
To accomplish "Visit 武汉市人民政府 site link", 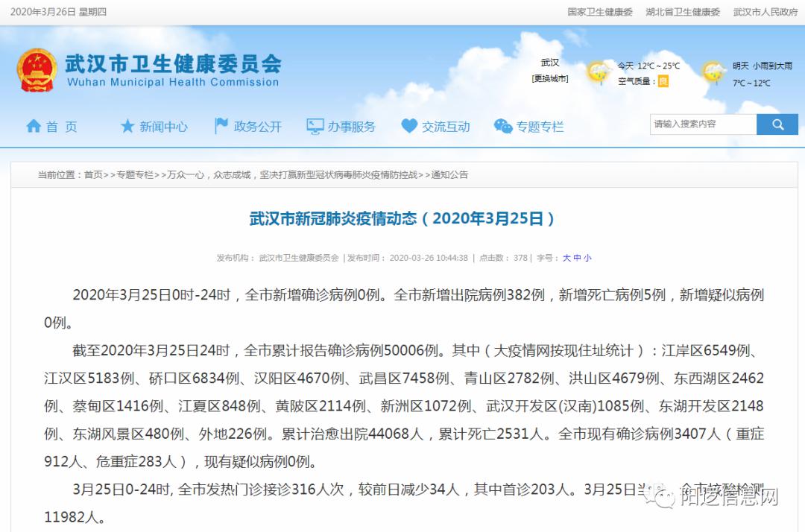I will 765,12.
